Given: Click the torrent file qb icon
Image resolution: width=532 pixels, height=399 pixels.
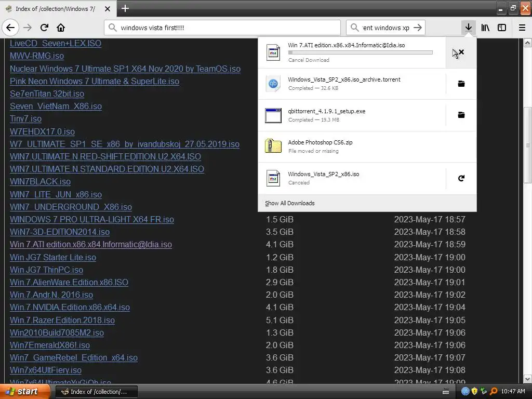Looking at the screenshot, I should pos(273,84).
